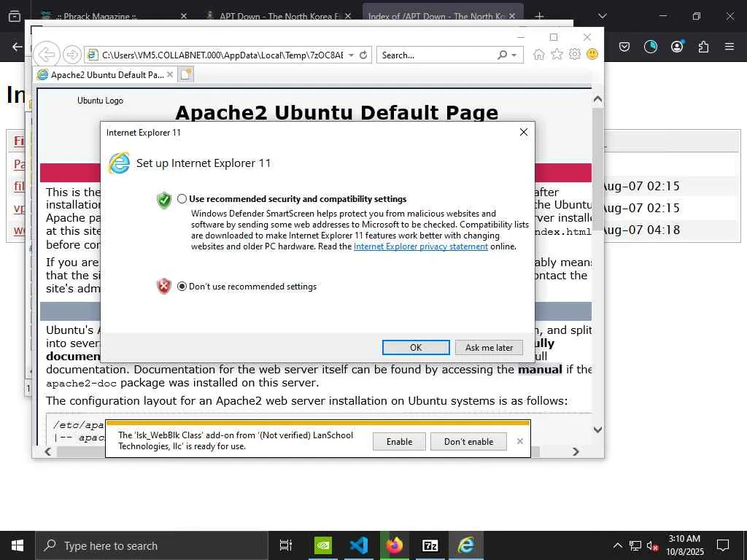The image size is (747, 560).
Task: Refresh the Internet Explorer page
Action: [x=363, y=55]
